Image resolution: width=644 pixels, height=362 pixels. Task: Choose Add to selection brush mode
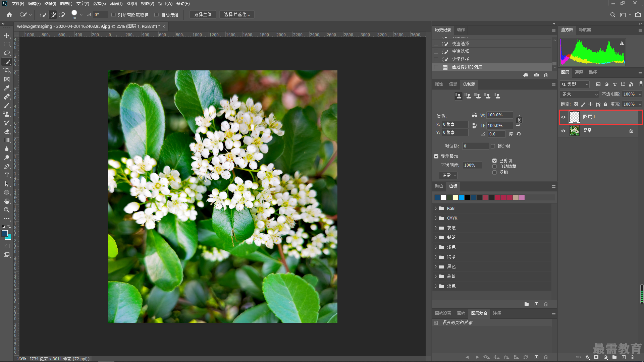pos(53,15)
